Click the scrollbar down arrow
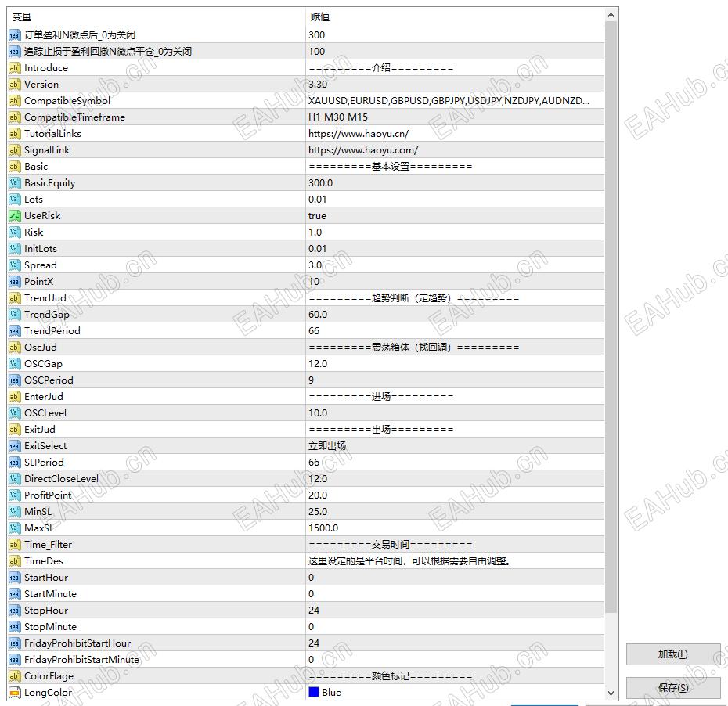Screen dimensions: 728x706 [x=611, y=693]
